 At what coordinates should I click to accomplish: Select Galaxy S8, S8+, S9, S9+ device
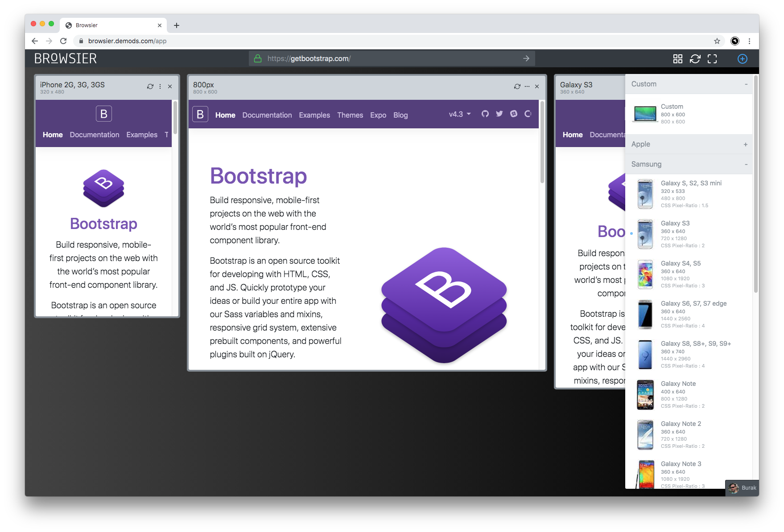689,355
